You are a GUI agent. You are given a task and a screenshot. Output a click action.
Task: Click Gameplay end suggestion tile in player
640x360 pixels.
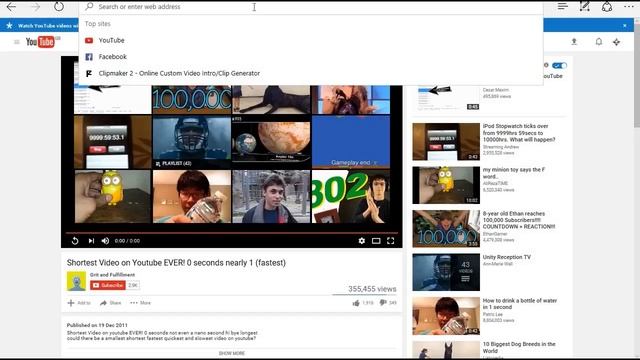pos(351,142)
